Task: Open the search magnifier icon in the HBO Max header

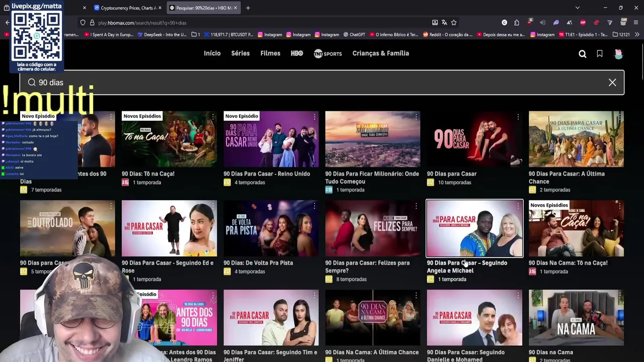Action: pyautogui.click(x=582, y=54)
